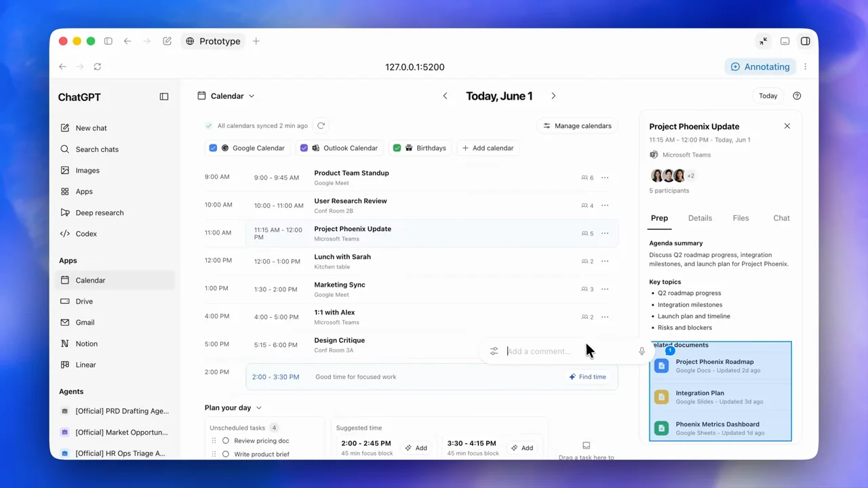
Task: Collapse the ChatGPT sidebar using the panel icon
Action: point(164,97)
